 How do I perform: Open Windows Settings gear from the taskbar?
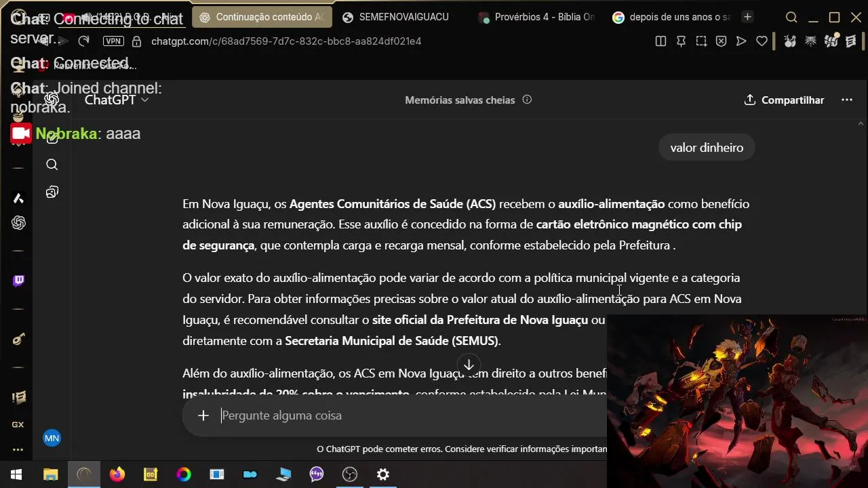(383, 474)
